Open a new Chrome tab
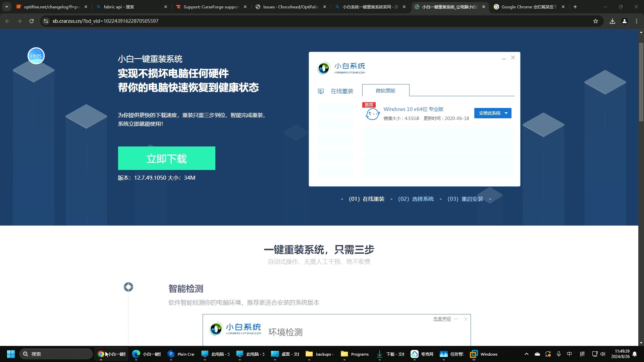The height and width of the screenshot is (362, 644). click(x=575, y=7)
